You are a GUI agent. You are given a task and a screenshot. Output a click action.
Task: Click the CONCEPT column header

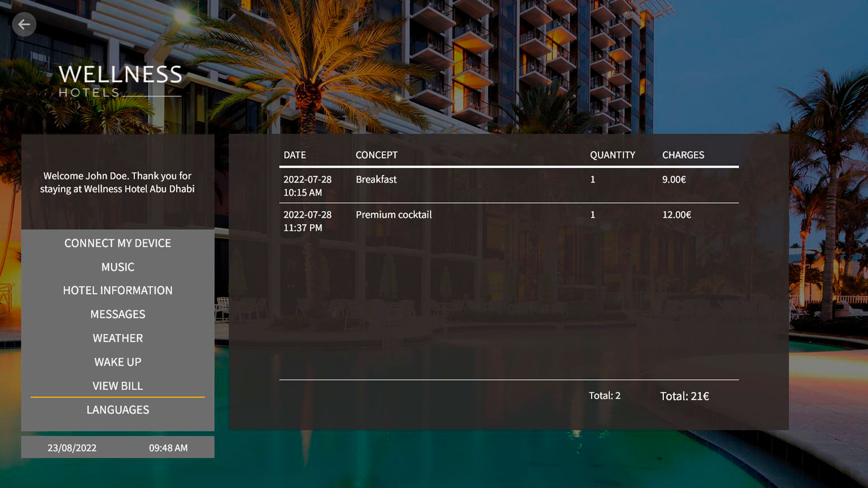376,155
